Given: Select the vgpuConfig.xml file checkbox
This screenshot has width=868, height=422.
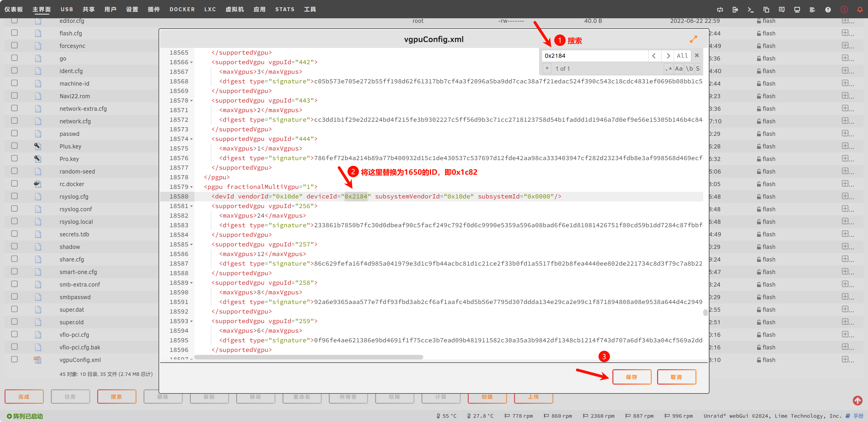Looking at the screenshot, I should point(14,359).
